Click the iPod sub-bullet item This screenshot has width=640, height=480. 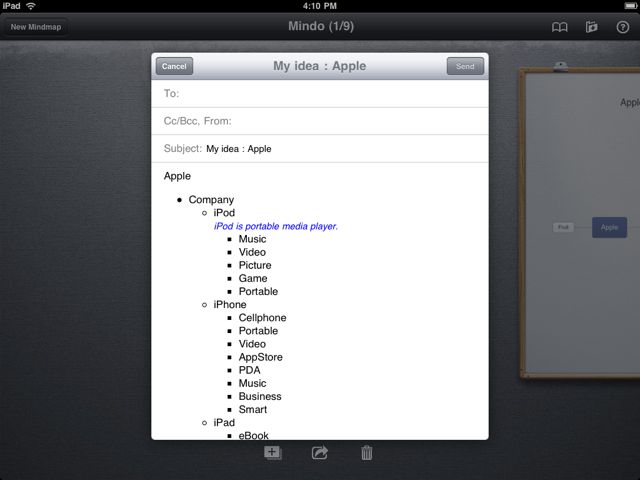pos(224,213)
